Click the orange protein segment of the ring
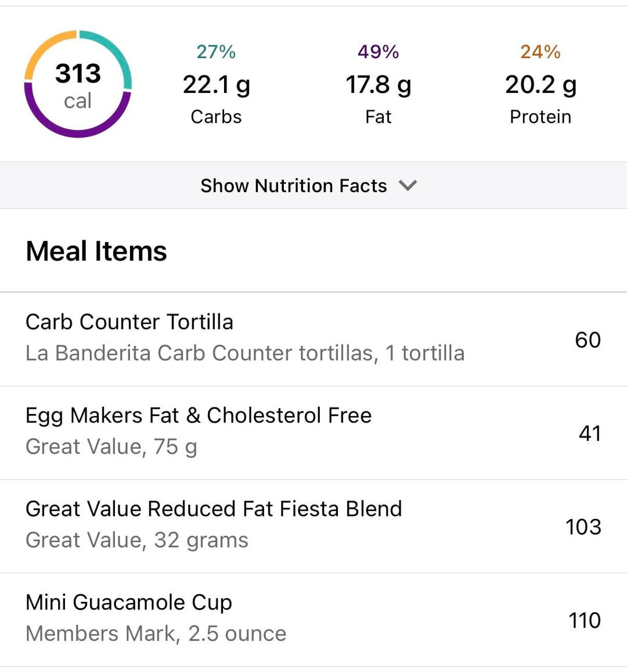Screen dimensions: 627x672 tap(44, 49)
